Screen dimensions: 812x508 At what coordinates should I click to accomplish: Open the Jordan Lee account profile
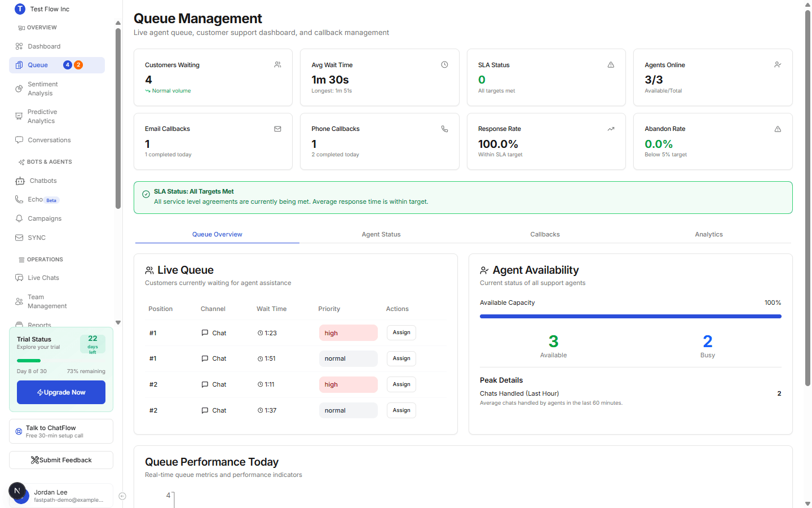61,496
